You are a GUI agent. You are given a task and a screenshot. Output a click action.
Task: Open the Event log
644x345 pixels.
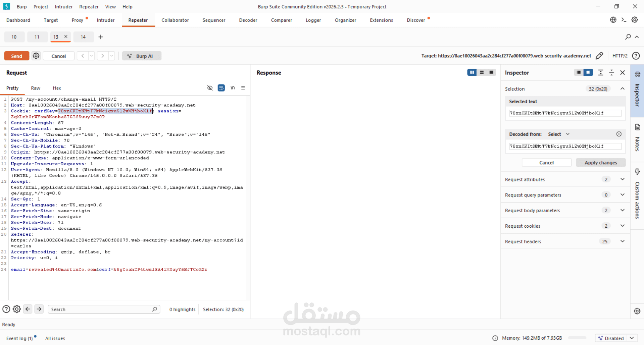coord(19,338)
